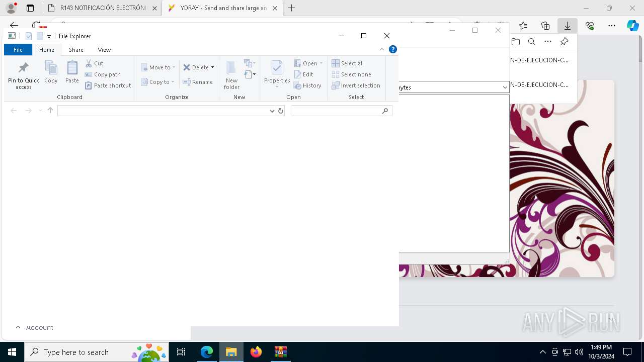This screenshot has height=362, width=644.
Task: Select the YDRAY browser tab
Action: (x=222, y=8)
